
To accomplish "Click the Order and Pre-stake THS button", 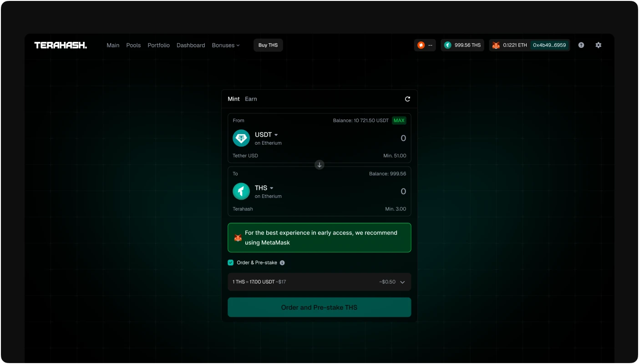I will coord(319,308).
